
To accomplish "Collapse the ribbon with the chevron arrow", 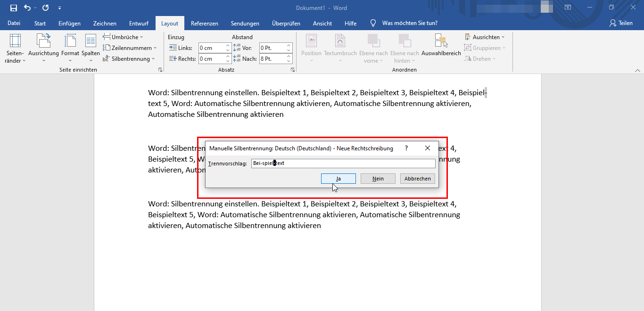I will point(637,70).
